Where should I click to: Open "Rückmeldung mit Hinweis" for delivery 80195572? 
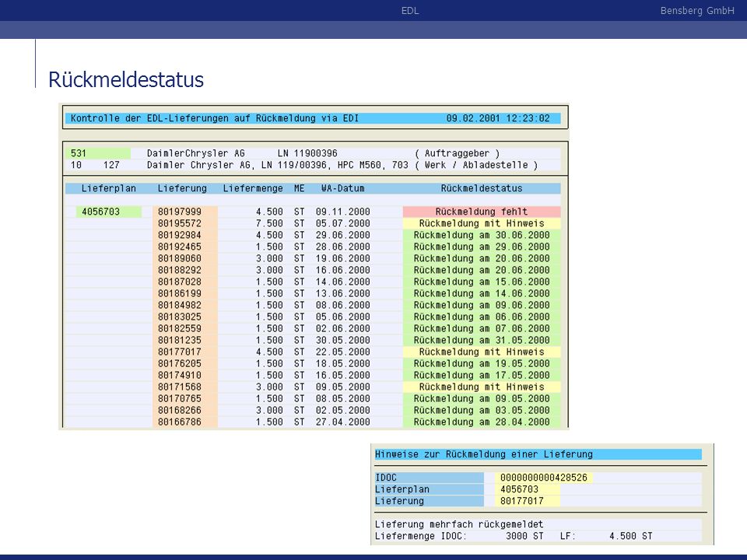482,223
